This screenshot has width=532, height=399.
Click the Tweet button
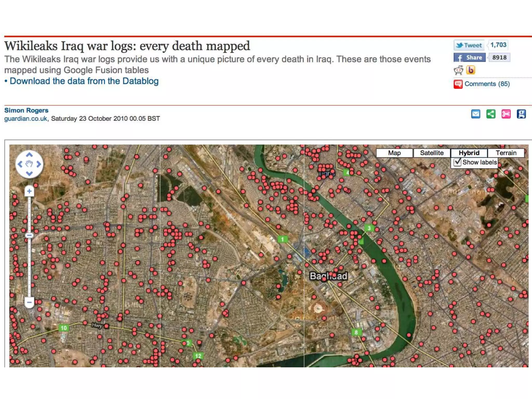(x=469, y=45)
